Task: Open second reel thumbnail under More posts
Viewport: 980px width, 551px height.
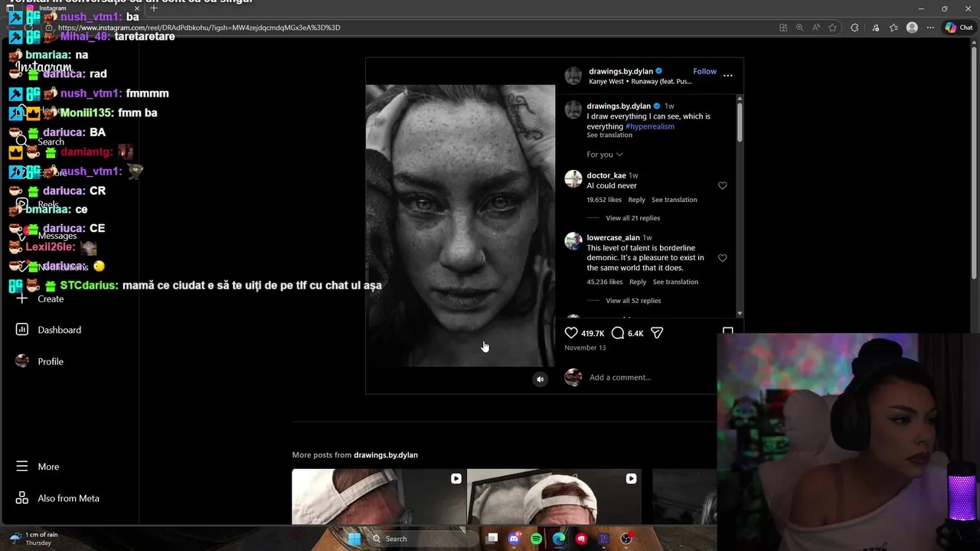Action: pos(554,497)
